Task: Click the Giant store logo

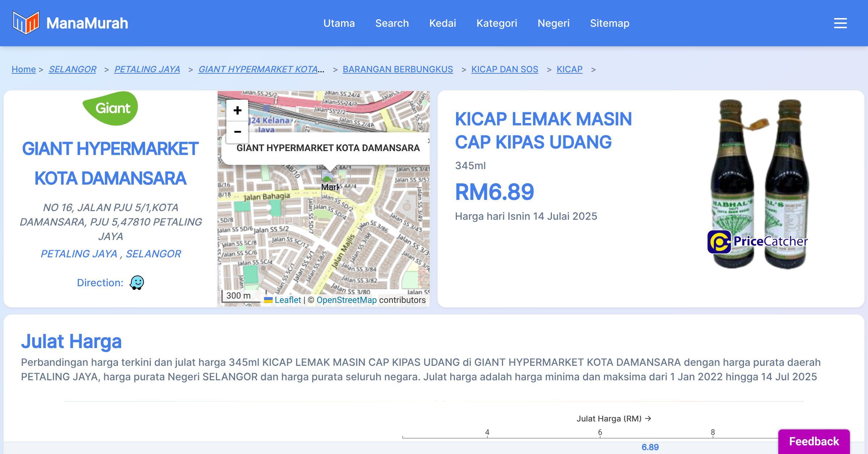Action: [x=111, y=108]
